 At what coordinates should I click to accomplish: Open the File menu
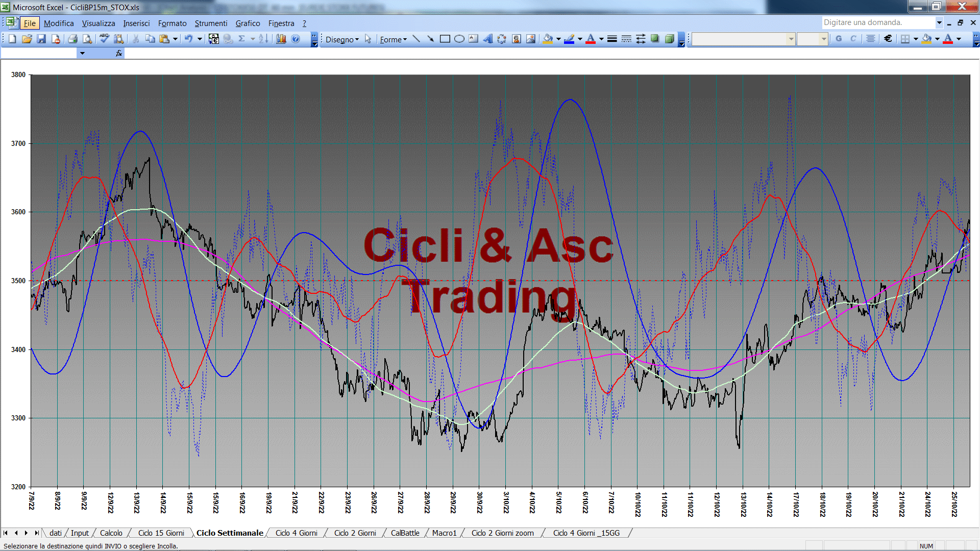click(x=30, y=23)
